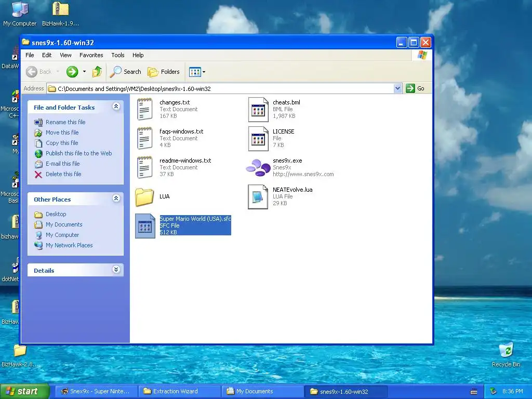
Task: Expand the Details panel
Action: pos(116,270)
